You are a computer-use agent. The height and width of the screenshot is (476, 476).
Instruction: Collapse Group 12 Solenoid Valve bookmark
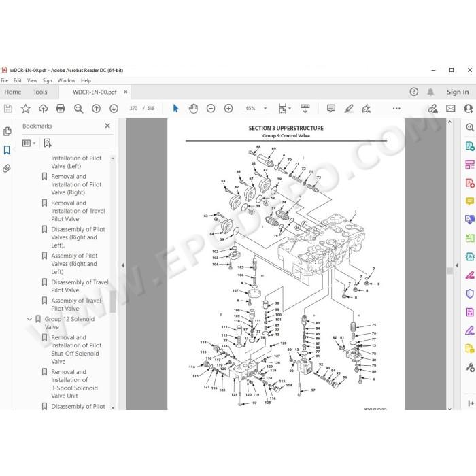pyautogui.click(x=29, y=319)
